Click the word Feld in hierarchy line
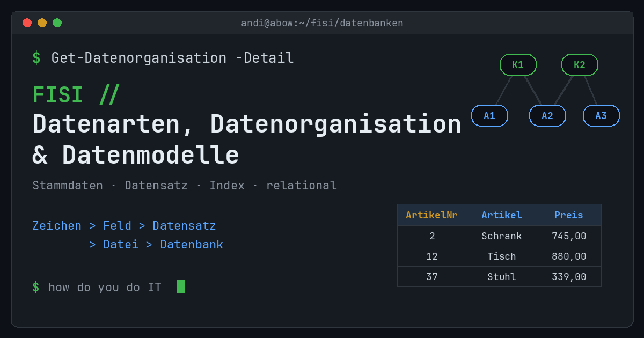 point(117,226)
